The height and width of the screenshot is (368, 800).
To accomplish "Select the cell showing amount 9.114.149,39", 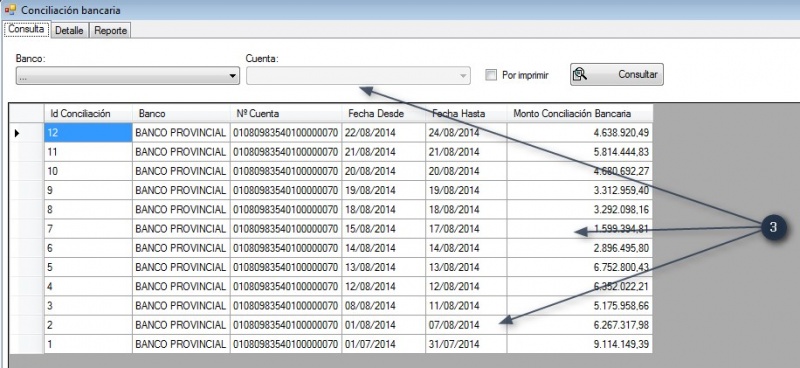I will tap(580, 345).
